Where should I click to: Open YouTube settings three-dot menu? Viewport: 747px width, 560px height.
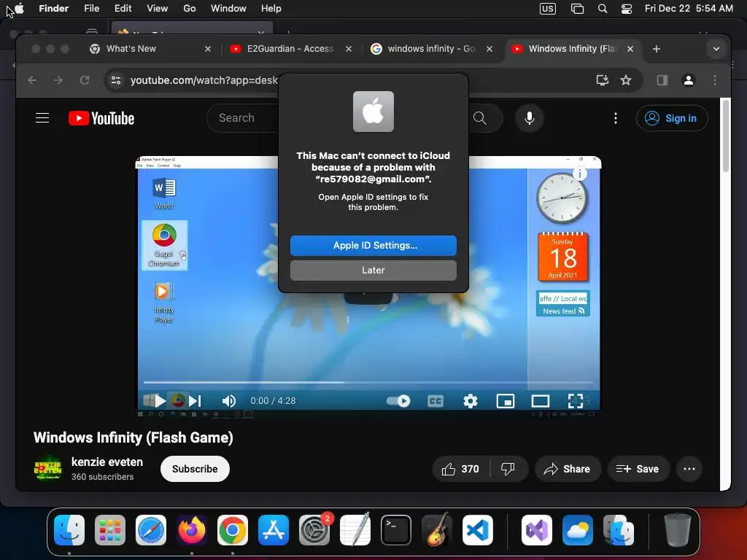tap(616, 118)
